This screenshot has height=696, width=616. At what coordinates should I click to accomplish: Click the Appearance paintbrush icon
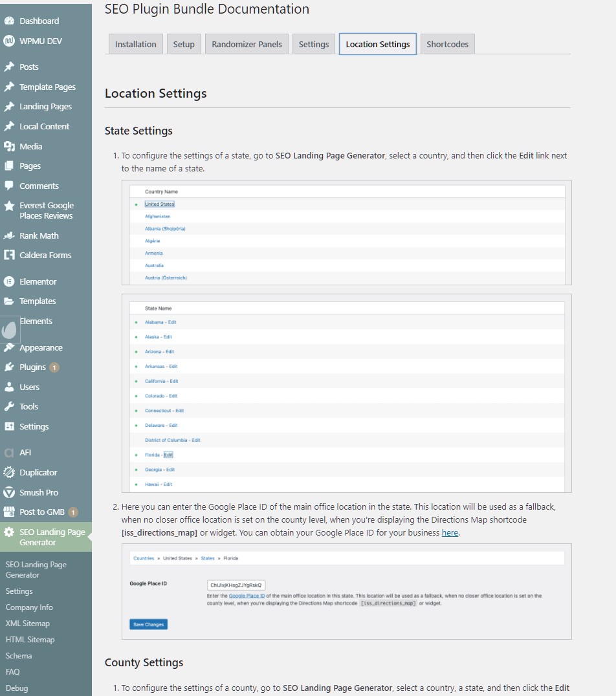coord(9,347)
